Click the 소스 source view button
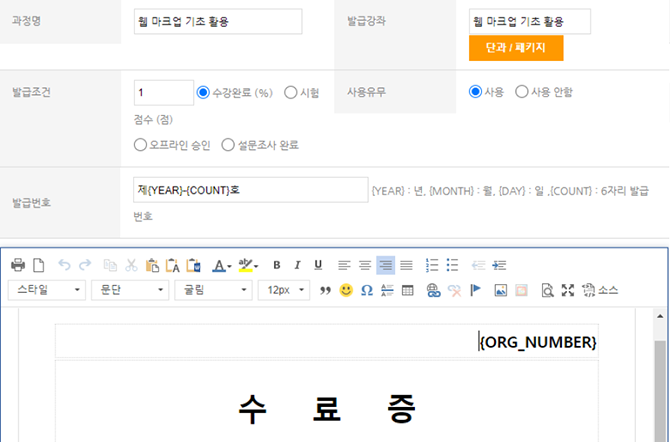This screenshot has height=442, width=670. coord(598,290)
